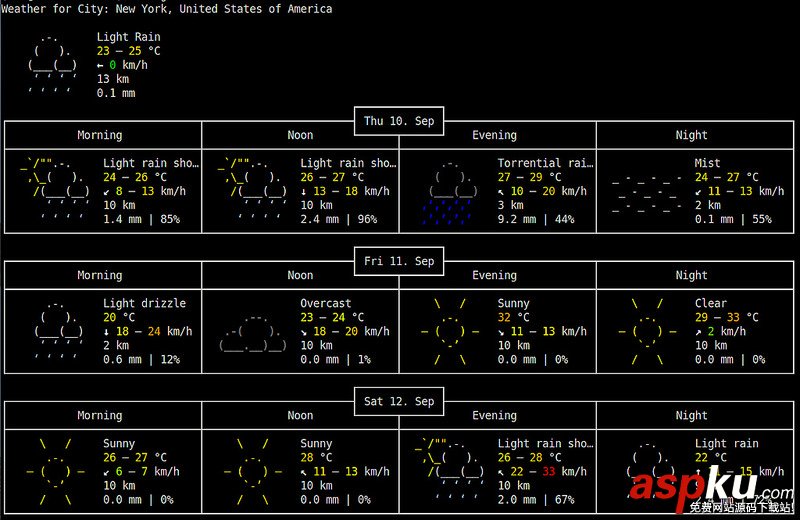Click wind 18 – 24 km/h Fri Morning
This screenshot has height=520, width=800.
[147, 332]
